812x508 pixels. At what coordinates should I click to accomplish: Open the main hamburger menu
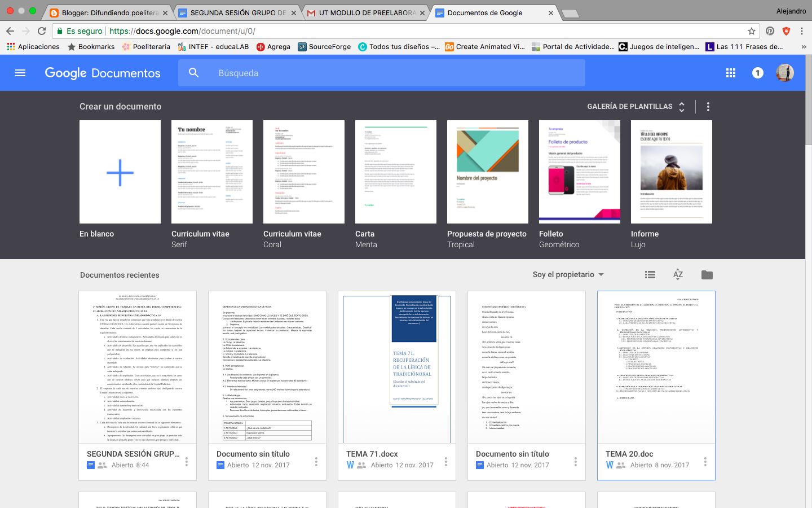tap(20, 73)
